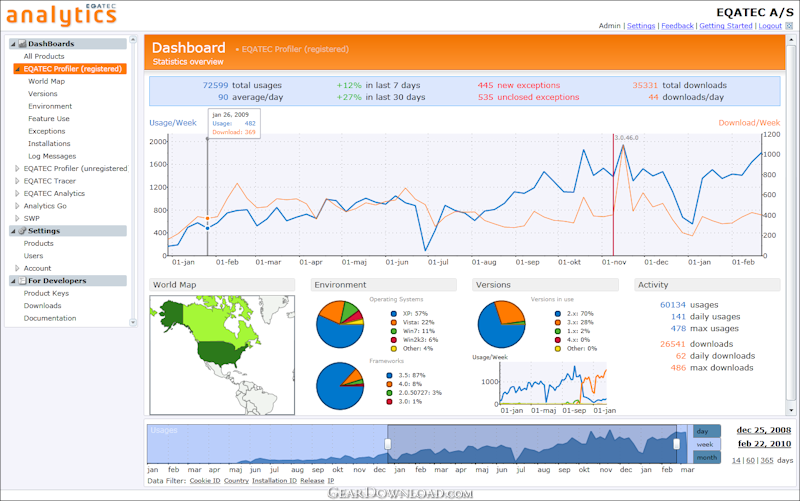This screenshot has height=501, width=800.
Task: Switch timeline granularity to month
Action: tap(707, 458)
